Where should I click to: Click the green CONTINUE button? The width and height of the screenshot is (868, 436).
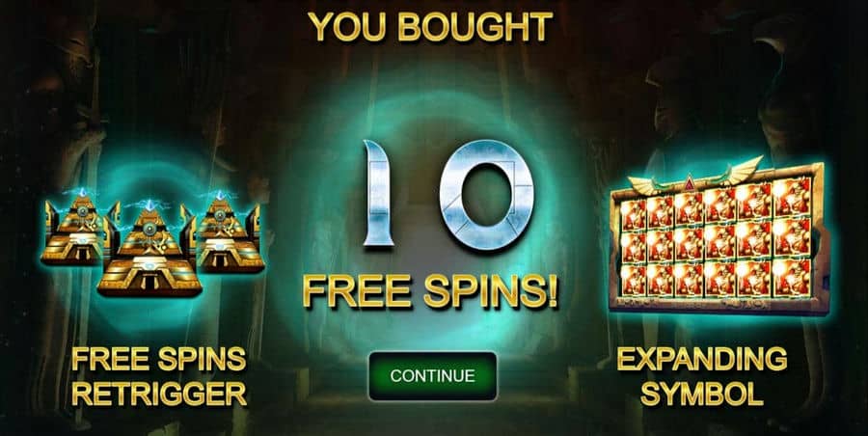coord(432,375)
